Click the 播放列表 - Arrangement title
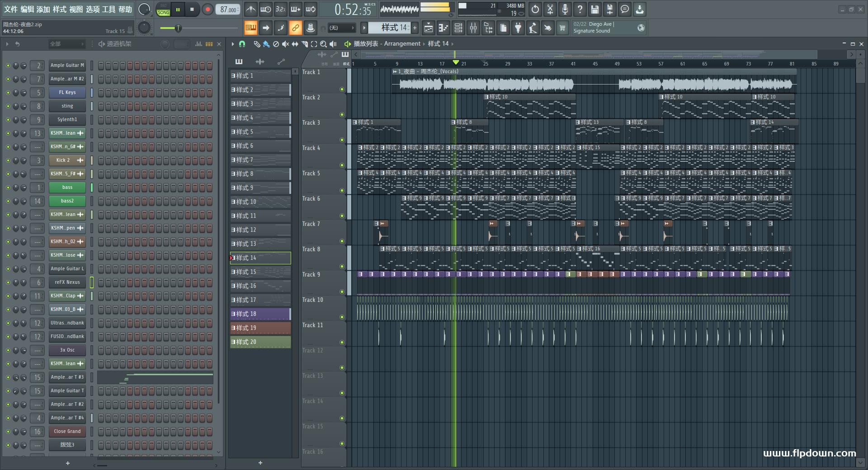Viewport: 868px width, 470px height. tap(387, 44)
